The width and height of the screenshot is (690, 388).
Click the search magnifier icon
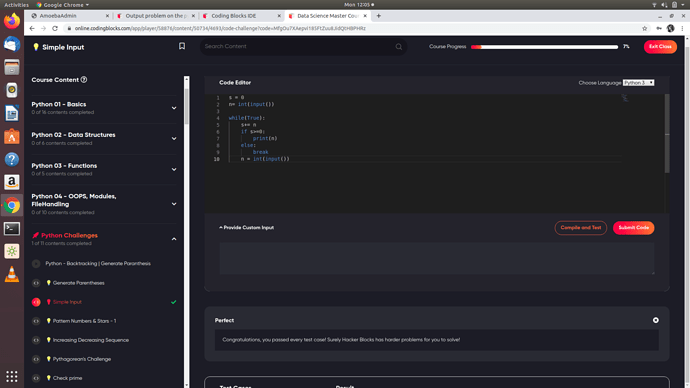click(399, 47)
